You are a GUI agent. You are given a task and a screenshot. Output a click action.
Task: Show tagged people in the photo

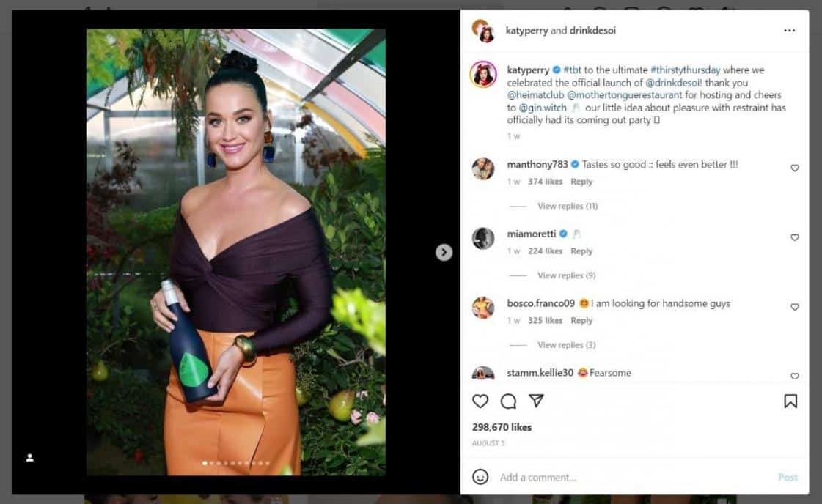[30, 457]
